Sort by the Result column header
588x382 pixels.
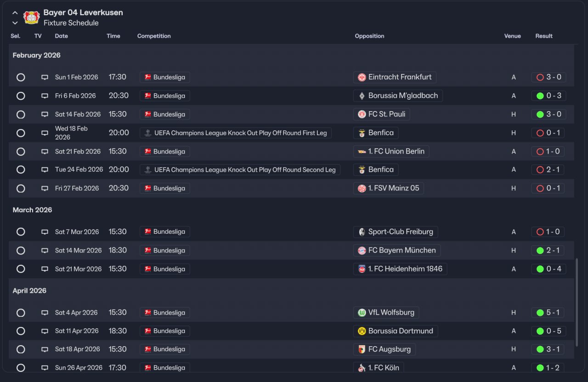(x=544, y=36)
